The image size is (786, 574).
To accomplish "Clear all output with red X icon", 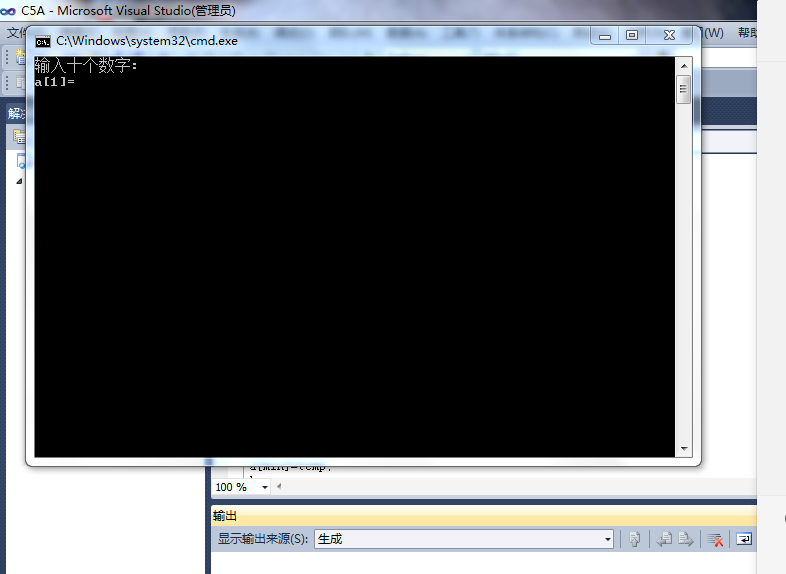I will pos(716,539).
